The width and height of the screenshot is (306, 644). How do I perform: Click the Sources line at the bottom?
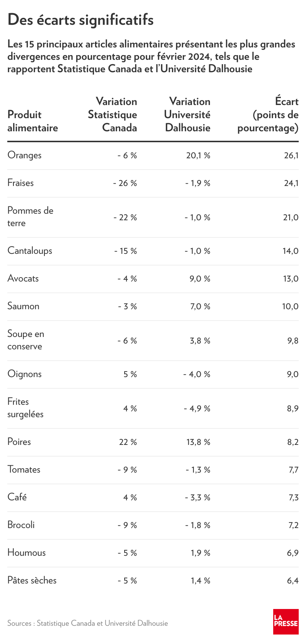(87, 623)
